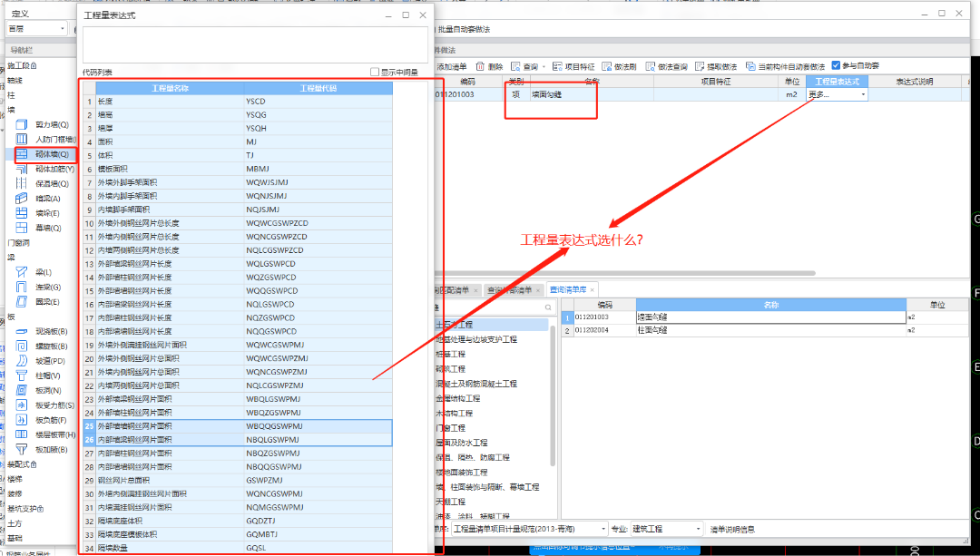Select 柱帽(V) component
The image size is (980, 556).
click(47, 376)
